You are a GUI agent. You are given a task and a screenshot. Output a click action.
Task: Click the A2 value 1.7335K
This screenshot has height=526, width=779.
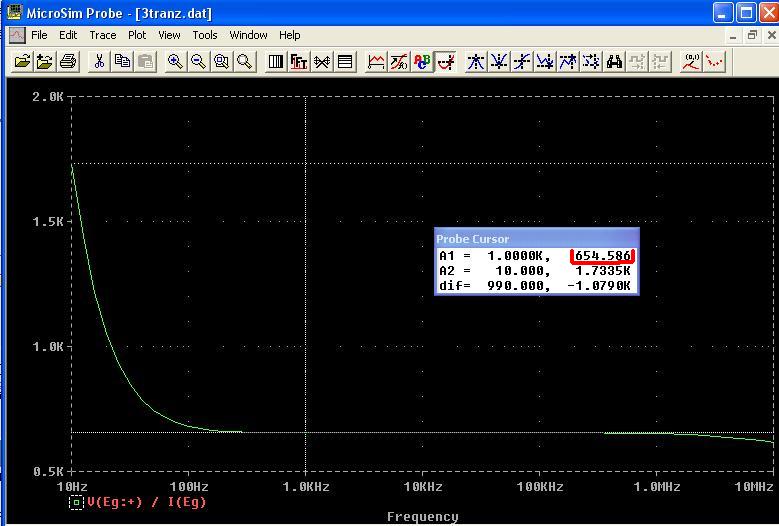[x=603, y=271]
